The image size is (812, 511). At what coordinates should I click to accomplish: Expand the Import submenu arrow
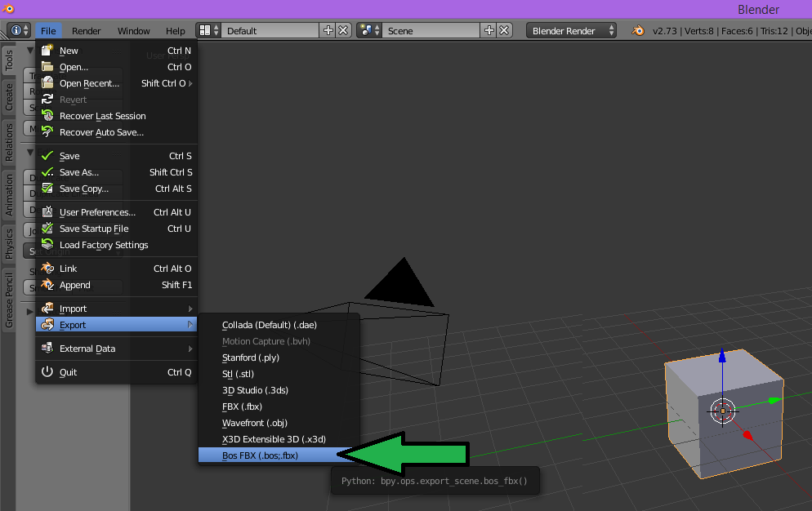tap(190, 309)
